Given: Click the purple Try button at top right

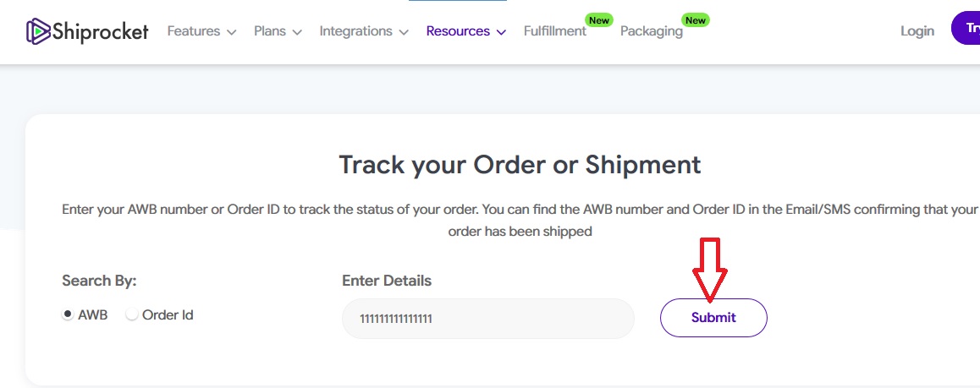Looking at the screenshot, I should point(966,28).
